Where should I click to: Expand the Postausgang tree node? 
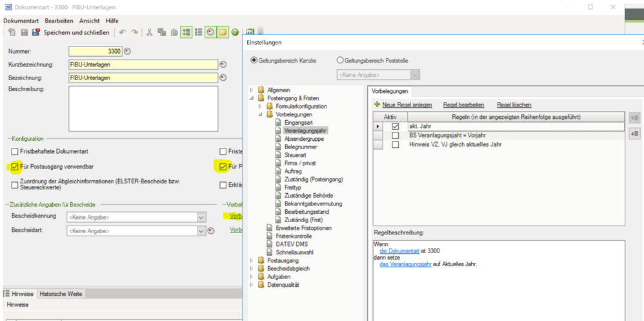[x=252, y=260]
